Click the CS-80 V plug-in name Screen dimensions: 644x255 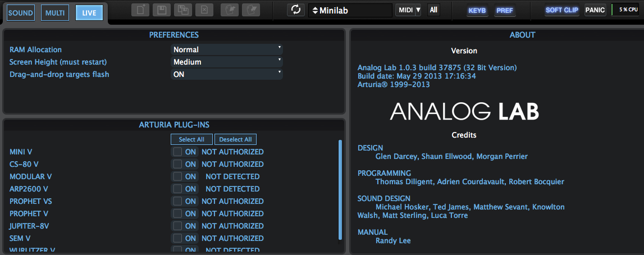coord(24,164)
